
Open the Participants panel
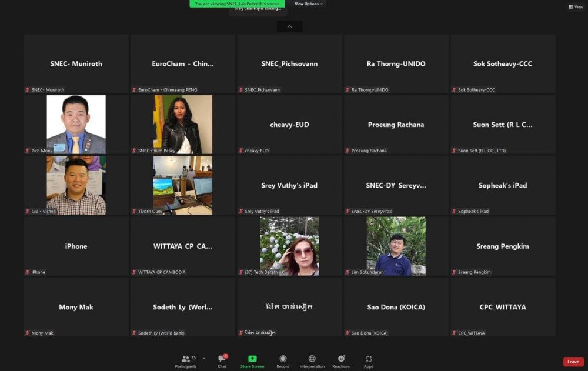point(186,360)
